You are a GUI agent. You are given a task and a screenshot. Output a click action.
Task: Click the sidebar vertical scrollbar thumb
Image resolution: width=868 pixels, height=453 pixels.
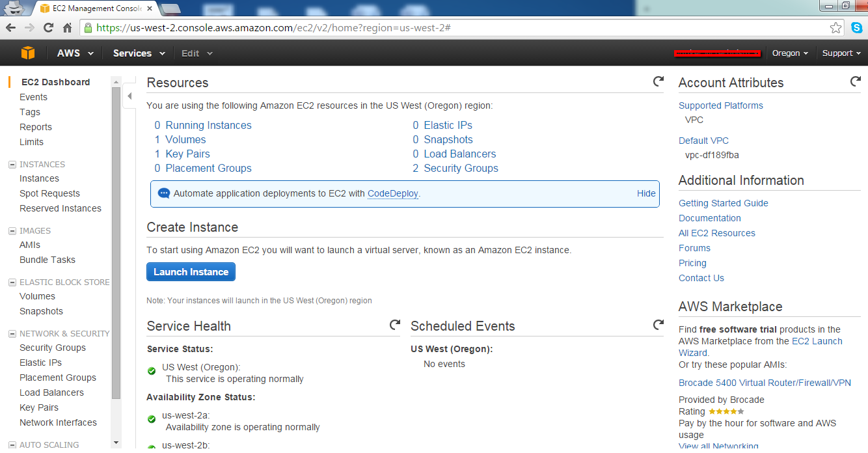tap(116, 242)
